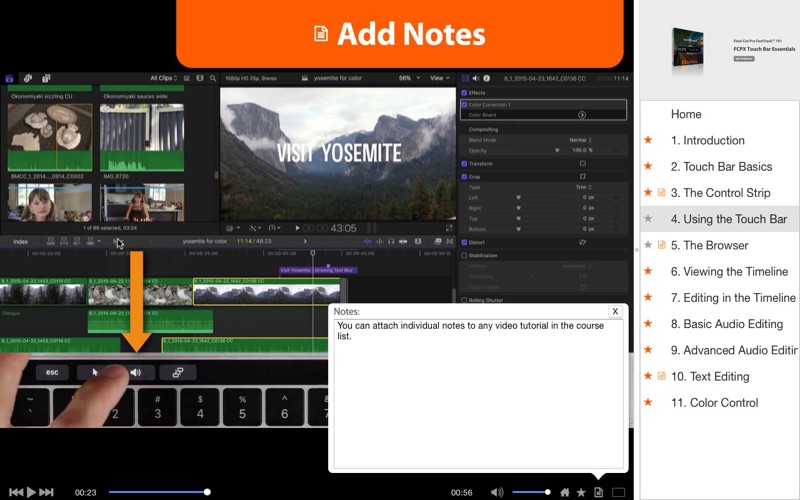The width and height of the screenshot is (800, 500).
Task: Click into the Notes text area
Action: coord(479,393)
